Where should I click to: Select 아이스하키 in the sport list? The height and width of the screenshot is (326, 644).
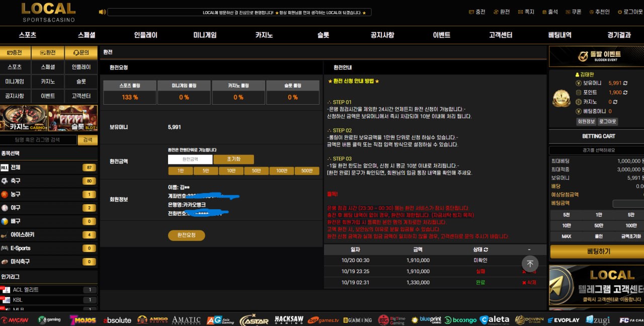pos(22,235)
